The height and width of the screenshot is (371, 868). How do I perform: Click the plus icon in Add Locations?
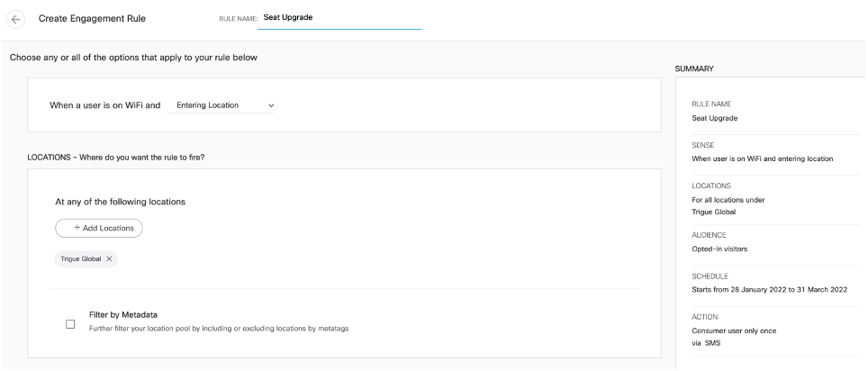(77, 228)
